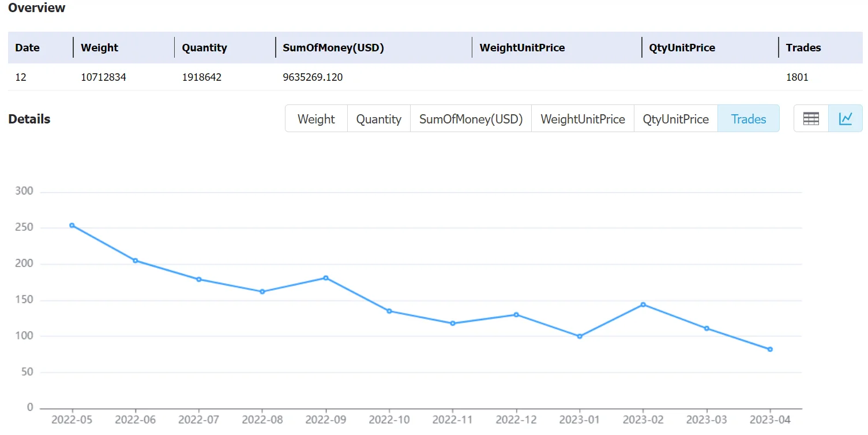The height and width of the screenshot is (435, 868).
Task: Select the Quantity tab
Action: [379, 119]
